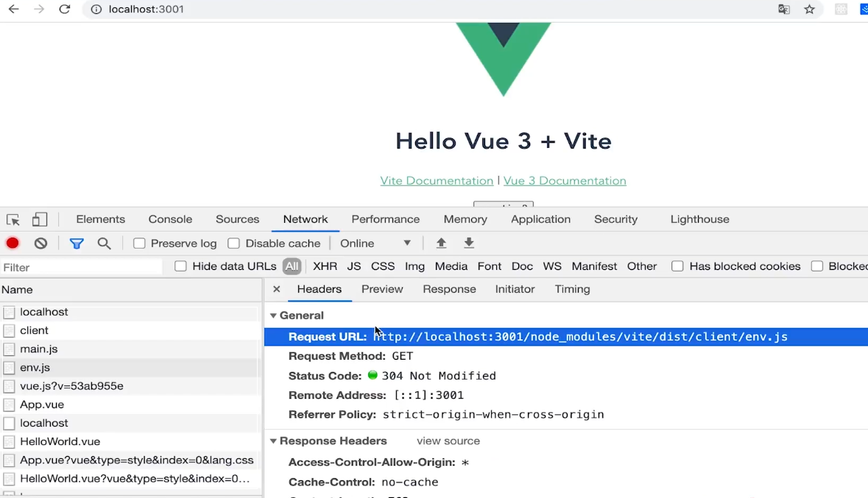The height and width of the screenshot is (498, 868).
Task: Select the env.js request row
Action: pyautogui.click(x=130, y=367)
